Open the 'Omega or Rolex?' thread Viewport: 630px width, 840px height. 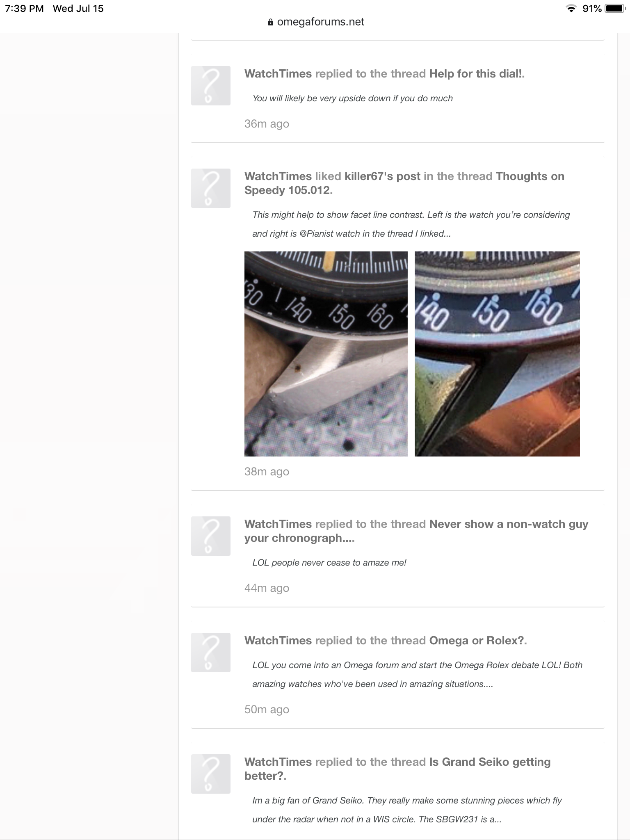click(477, 641)
